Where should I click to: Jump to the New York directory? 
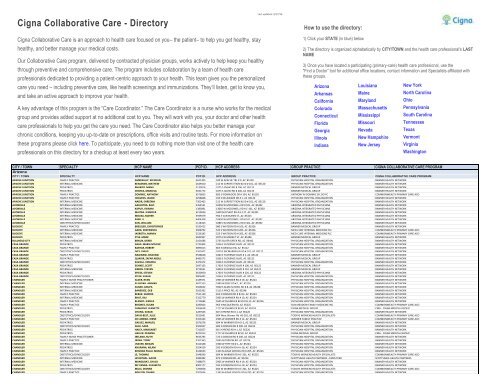click(x=412, y=85)
